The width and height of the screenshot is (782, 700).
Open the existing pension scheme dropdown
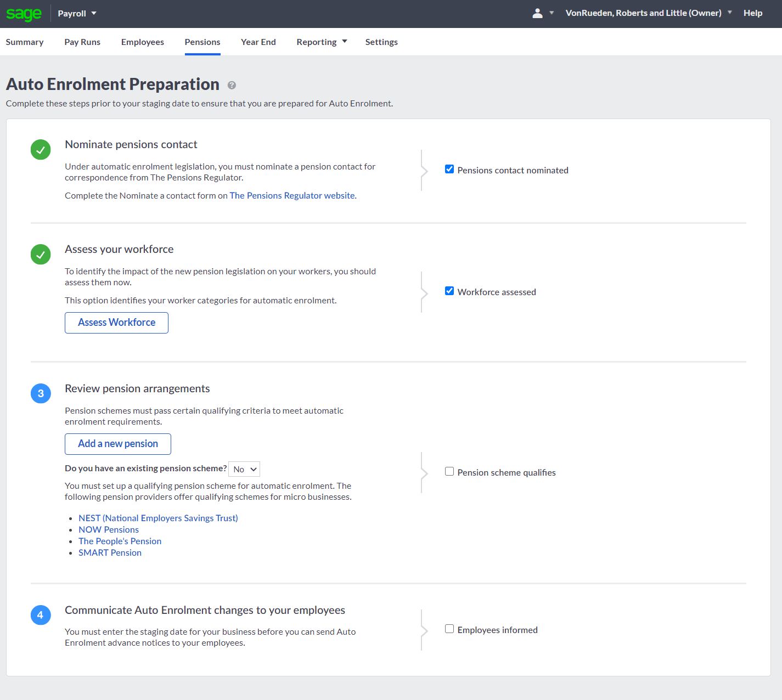244,469
